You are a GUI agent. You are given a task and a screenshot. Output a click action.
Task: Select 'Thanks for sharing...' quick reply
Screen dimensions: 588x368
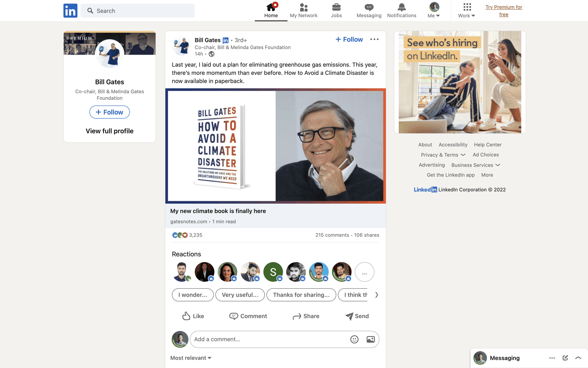coord(301,295)
